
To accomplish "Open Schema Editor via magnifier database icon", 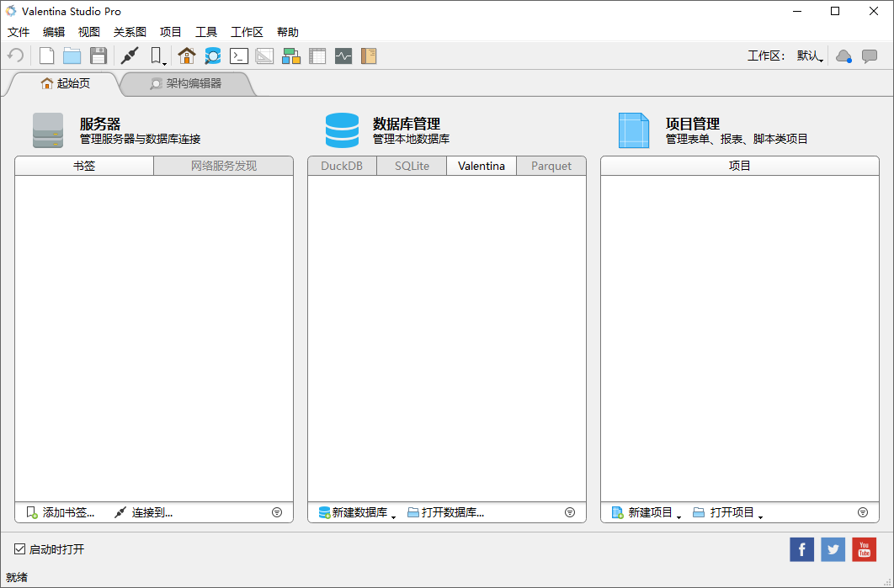I will pyautogui.click(x=213, y=56).
